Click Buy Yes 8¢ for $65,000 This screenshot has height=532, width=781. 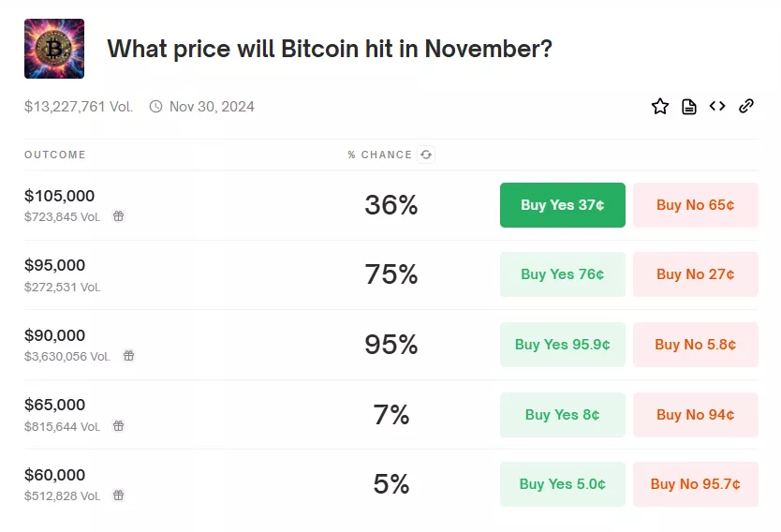click(562, 415)
